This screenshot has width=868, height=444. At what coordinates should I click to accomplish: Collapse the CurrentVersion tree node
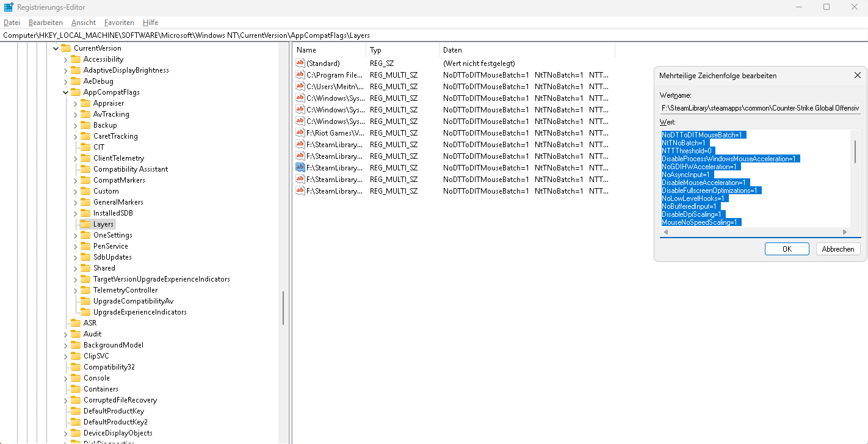click(x=56, y=48)
